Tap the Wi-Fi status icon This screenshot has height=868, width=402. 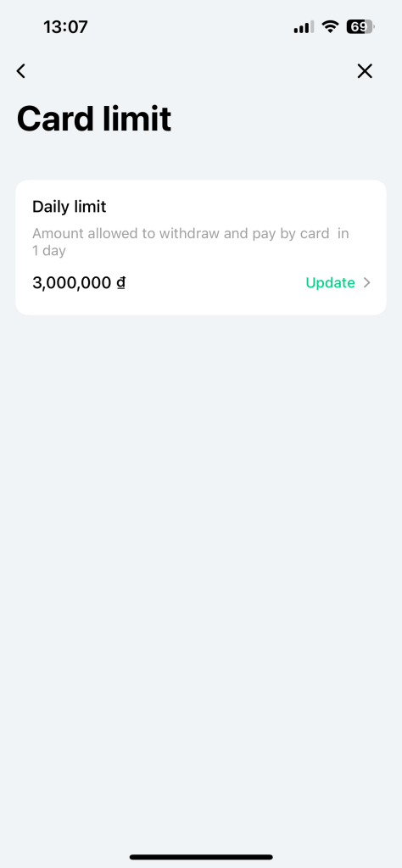click(330, 26)
